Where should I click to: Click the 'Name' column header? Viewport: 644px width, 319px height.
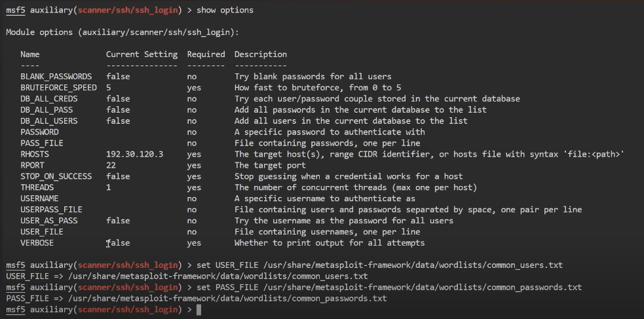pyautogui.click(x=30, y=54)
